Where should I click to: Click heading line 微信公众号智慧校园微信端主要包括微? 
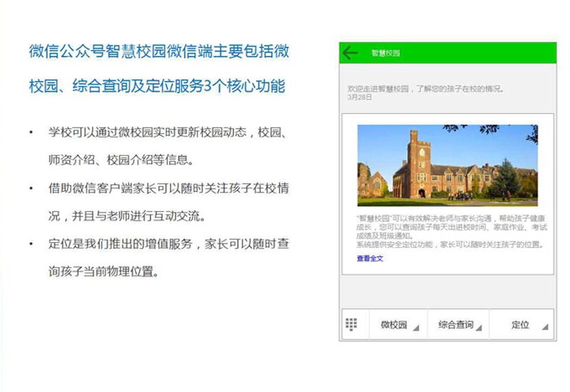point(159,51)
